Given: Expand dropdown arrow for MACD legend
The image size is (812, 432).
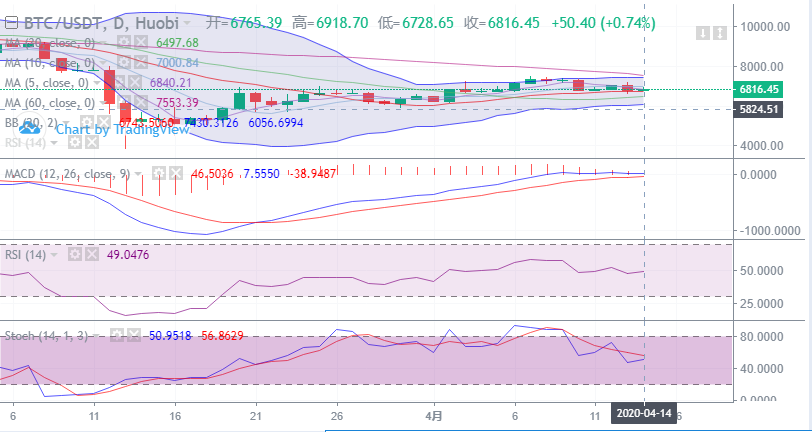Looking at the screenshot, I should (x=139, y=174).
